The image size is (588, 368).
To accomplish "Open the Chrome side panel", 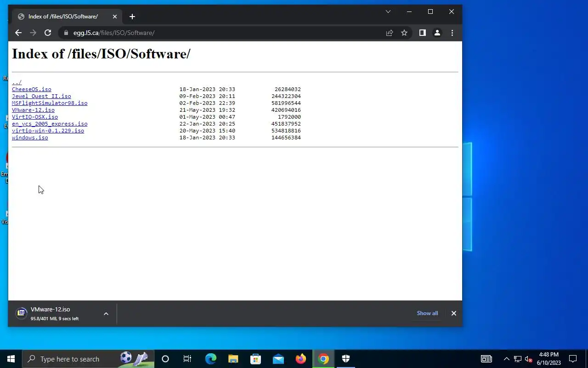I will (422, 33).
